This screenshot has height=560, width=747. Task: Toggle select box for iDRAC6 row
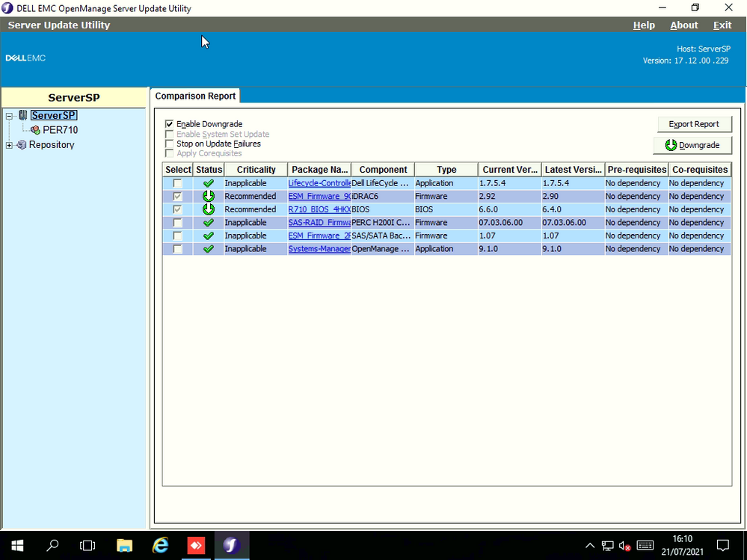tap(177, 196)
